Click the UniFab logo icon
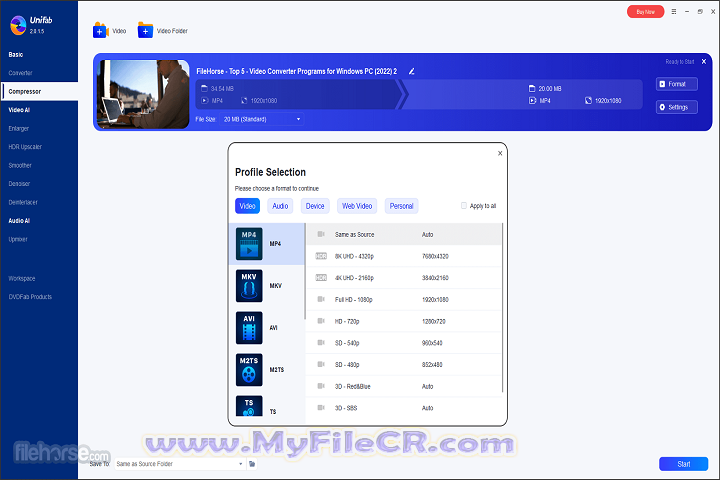720x480 pixels. (18, 25)
